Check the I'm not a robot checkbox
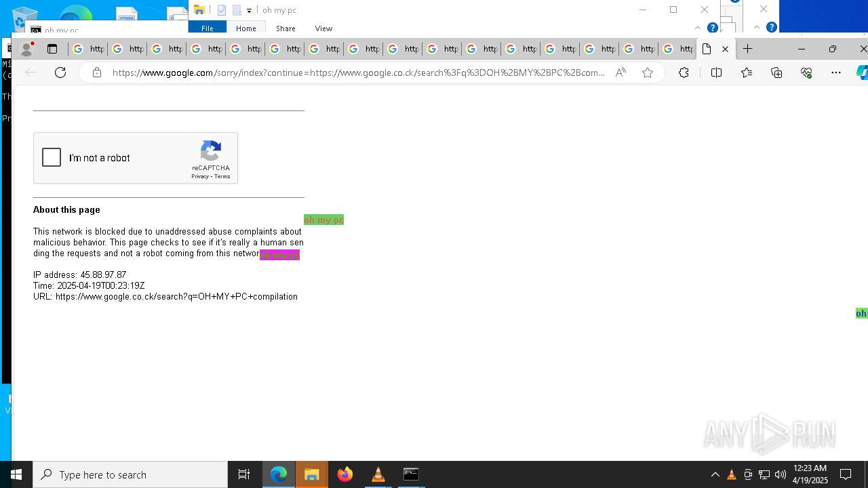 point(52,157)
